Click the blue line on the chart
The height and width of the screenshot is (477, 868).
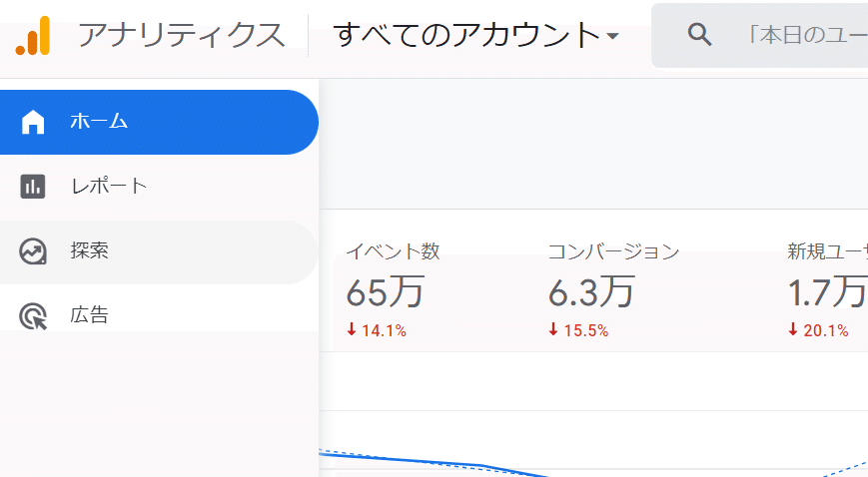[420, 461]
